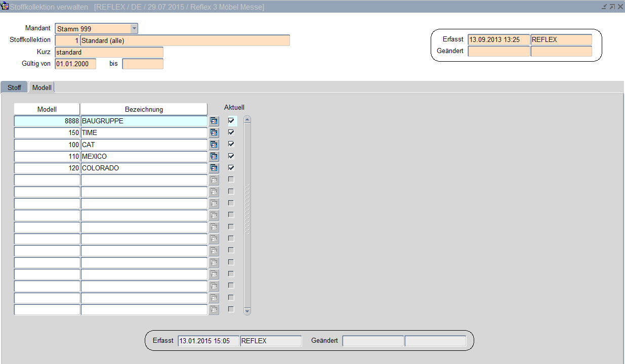
Task: Open the lookup icon for CAT row
Action: tap(214, 145)
